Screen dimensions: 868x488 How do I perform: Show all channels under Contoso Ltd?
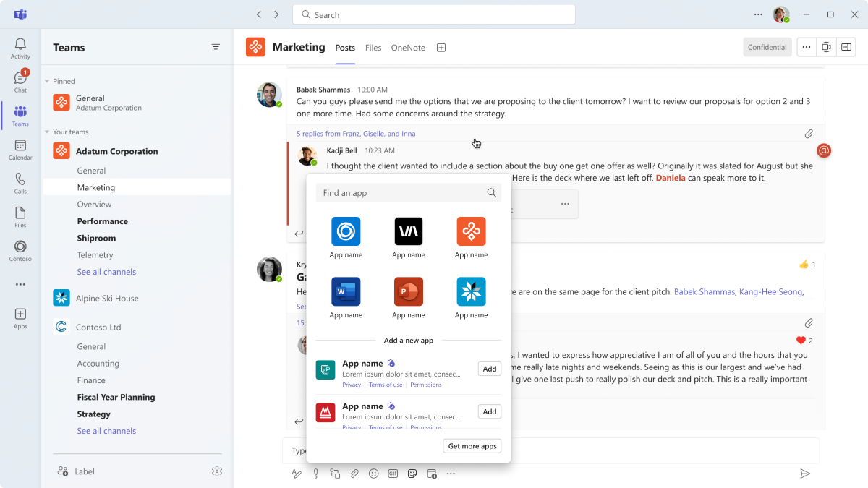pos(106,431)
